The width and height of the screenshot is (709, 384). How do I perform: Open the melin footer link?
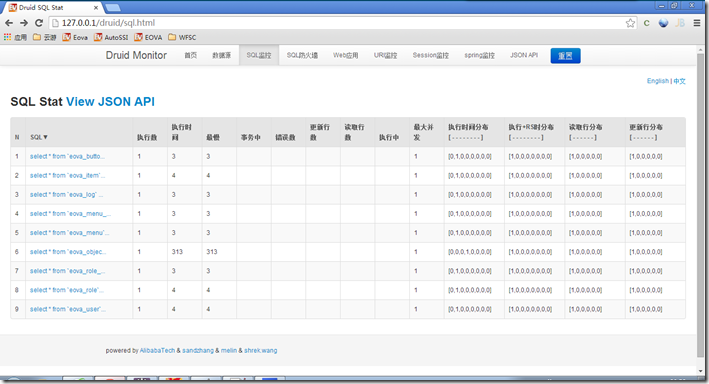tap(229, 351)
